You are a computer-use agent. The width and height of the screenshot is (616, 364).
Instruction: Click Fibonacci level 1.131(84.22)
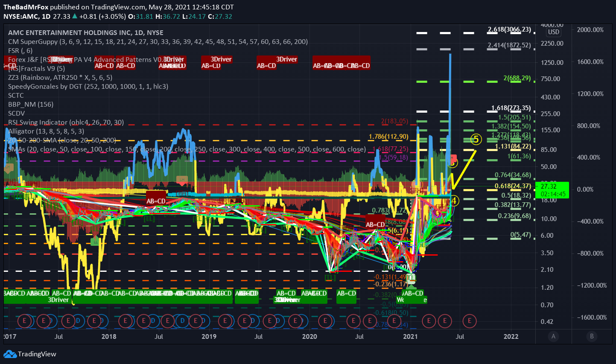click(x=513, y=147)
